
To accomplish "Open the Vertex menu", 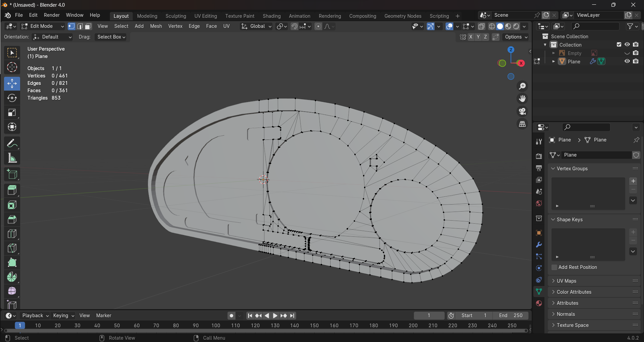I will click(175, 26).
